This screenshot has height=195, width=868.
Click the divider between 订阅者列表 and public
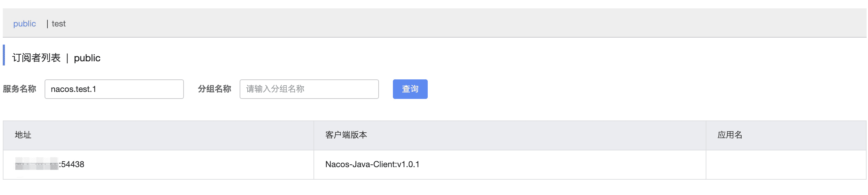67,58
